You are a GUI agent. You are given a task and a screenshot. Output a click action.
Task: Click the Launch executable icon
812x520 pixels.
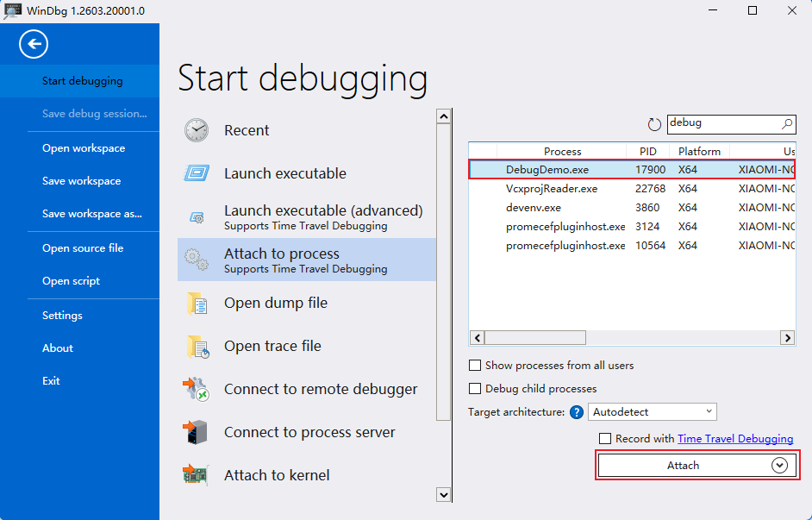pyautogui.click(x=197, y=173)
